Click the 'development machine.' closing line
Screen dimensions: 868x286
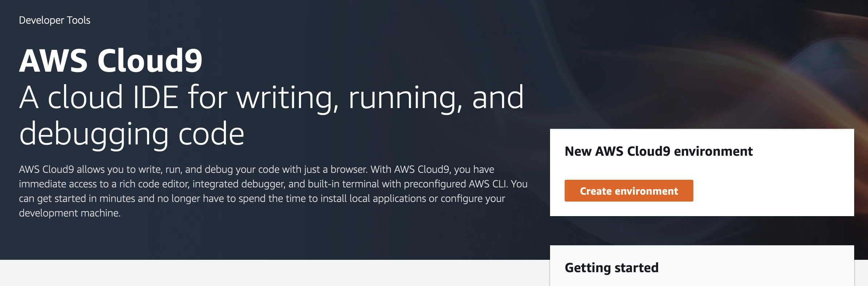[x=69, y=213]
